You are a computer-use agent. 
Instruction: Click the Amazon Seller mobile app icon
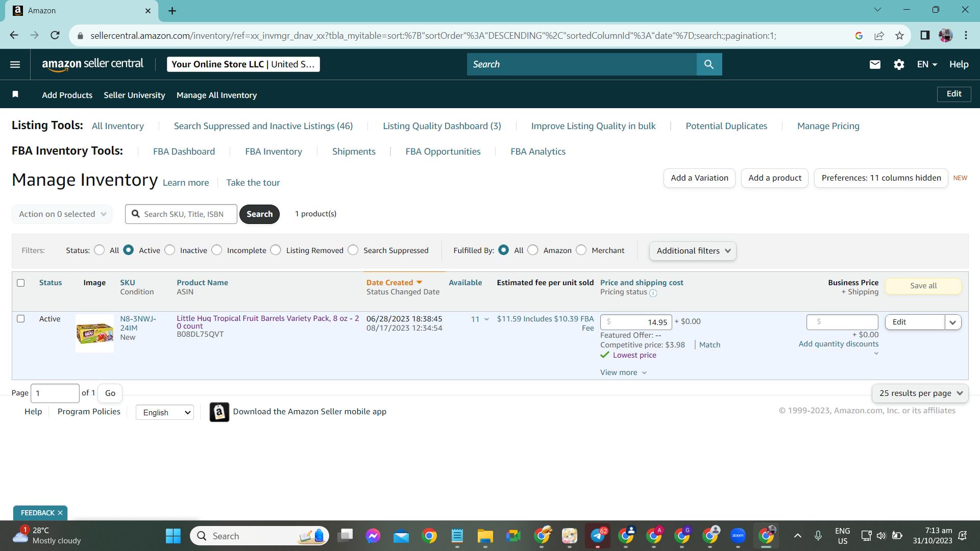click(x=219, y=412)
